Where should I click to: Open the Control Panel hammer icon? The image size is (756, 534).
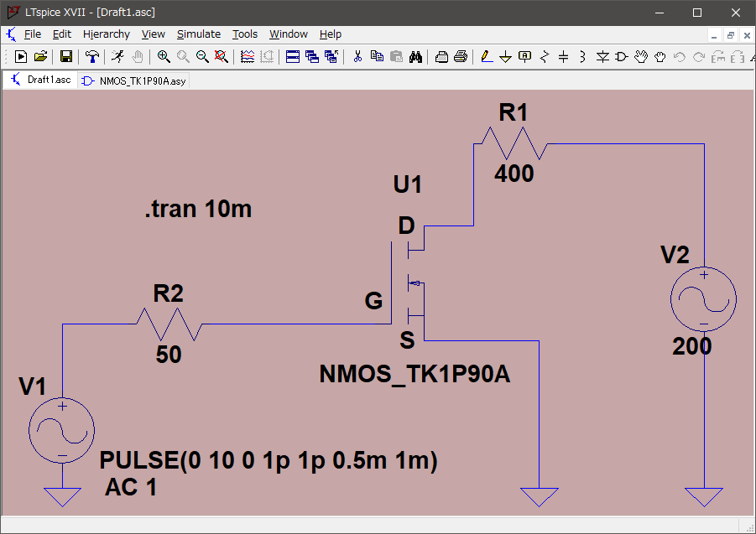tap(92, 57)
